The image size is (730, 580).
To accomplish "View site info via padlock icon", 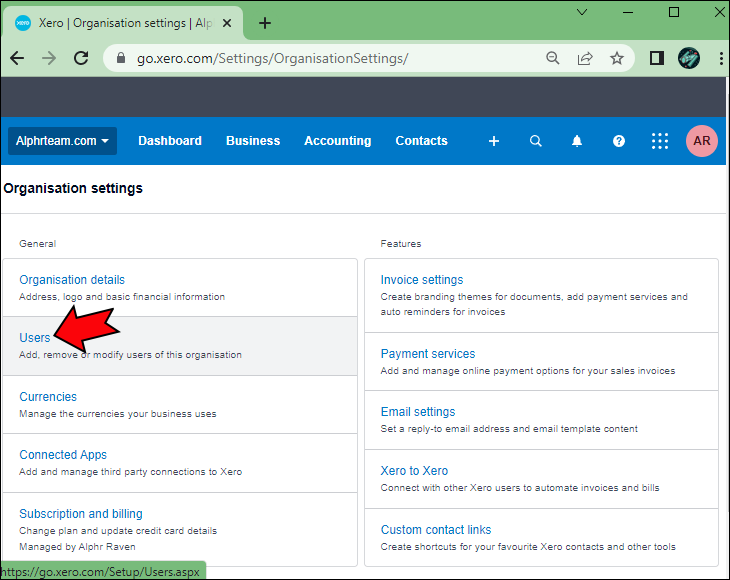I will (121, 58).
